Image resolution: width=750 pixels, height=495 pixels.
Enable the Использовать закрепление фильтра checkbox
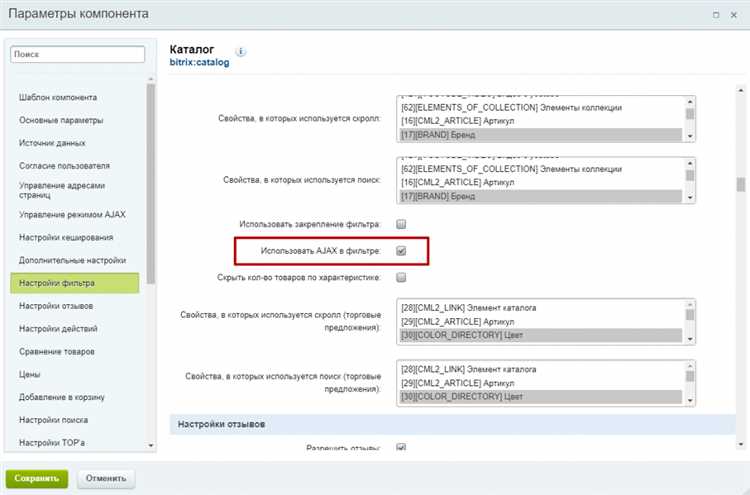click(x=401, y=224)
